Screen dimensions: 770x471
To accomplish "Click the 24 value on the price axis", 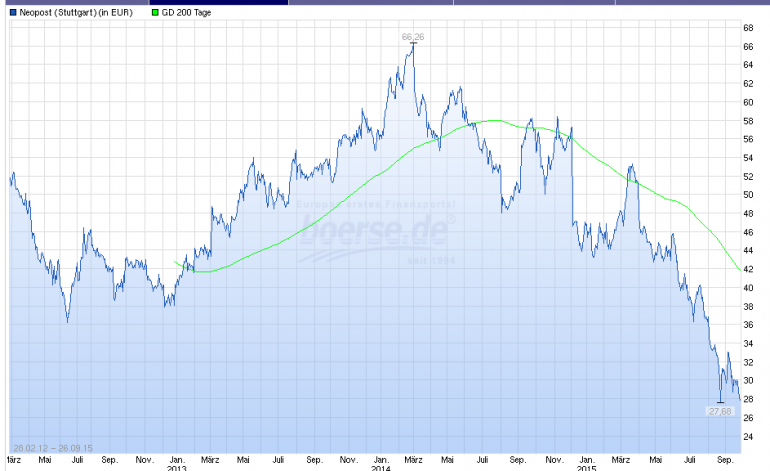I will pos(748,436).
